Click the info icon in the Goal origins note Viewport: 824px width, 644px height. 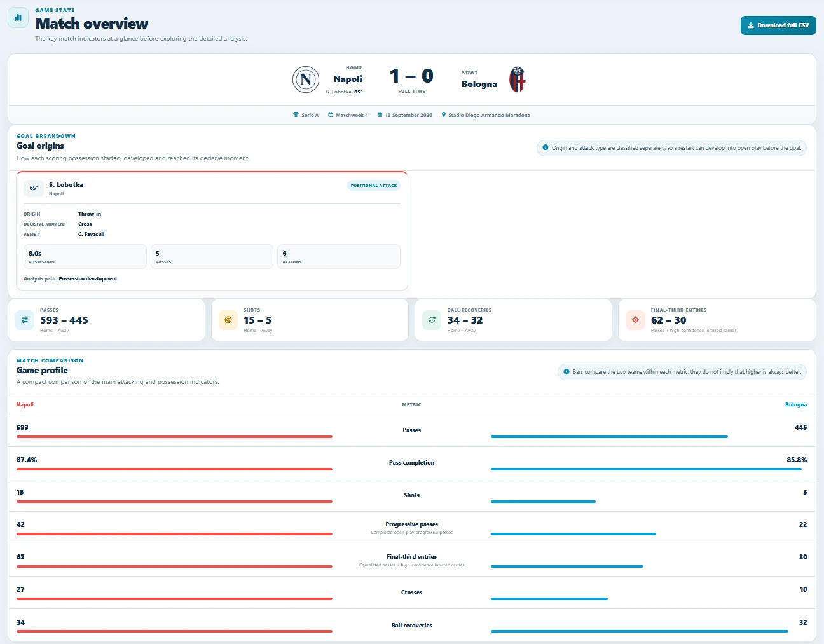pos(546,147)
